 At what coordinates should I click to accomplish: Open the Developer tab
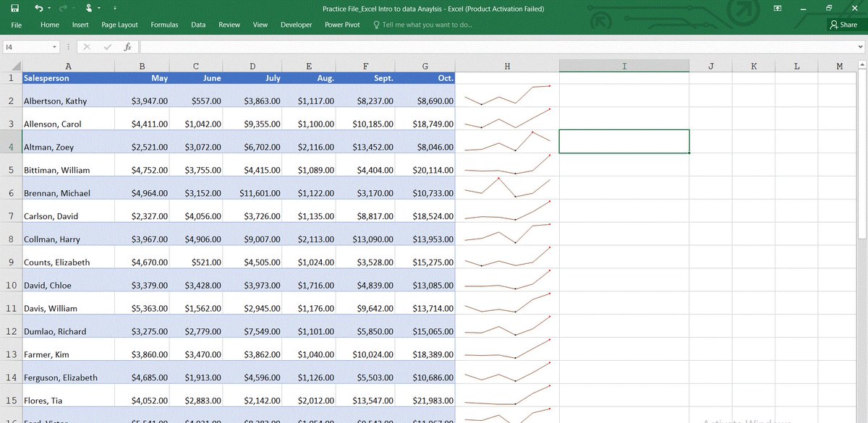(x=297, y=25)
